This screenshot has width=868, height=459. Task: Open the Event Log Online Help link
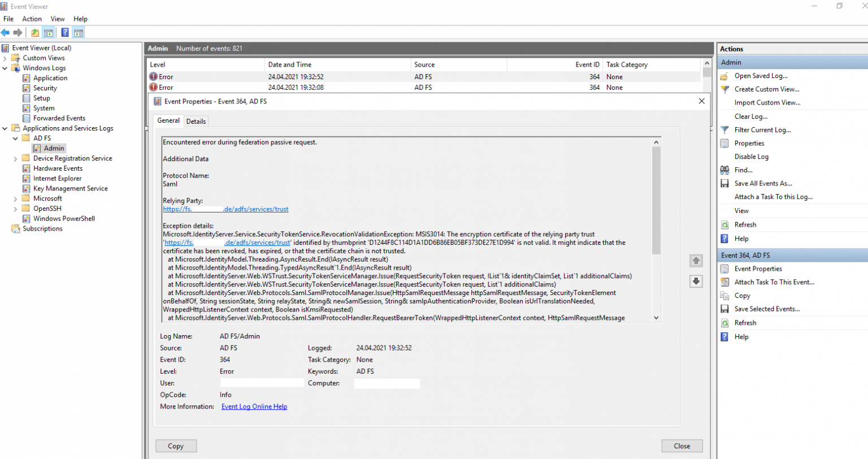point(254,406)
